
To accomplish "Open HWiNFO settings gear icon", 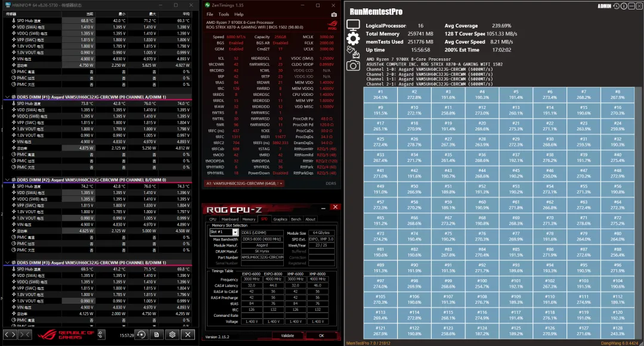I will click(172, 335).
